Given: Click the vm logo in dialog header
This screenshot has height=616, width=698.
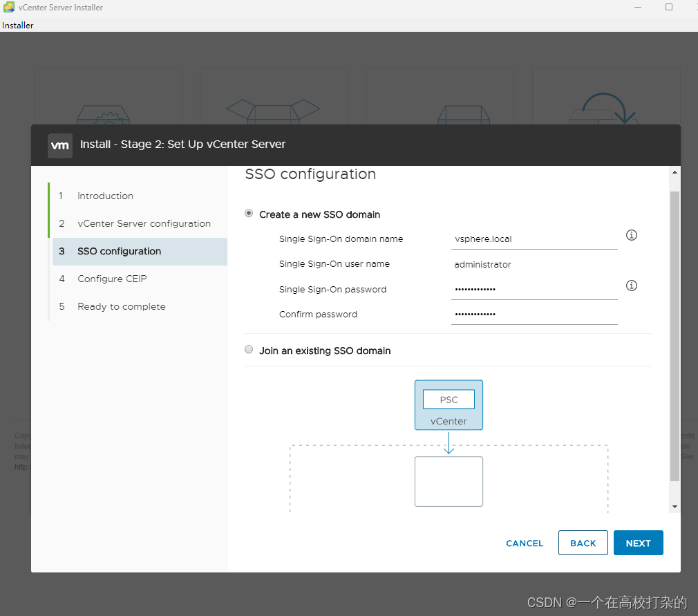Looking at the screenshot, I should tap(60, 145).
